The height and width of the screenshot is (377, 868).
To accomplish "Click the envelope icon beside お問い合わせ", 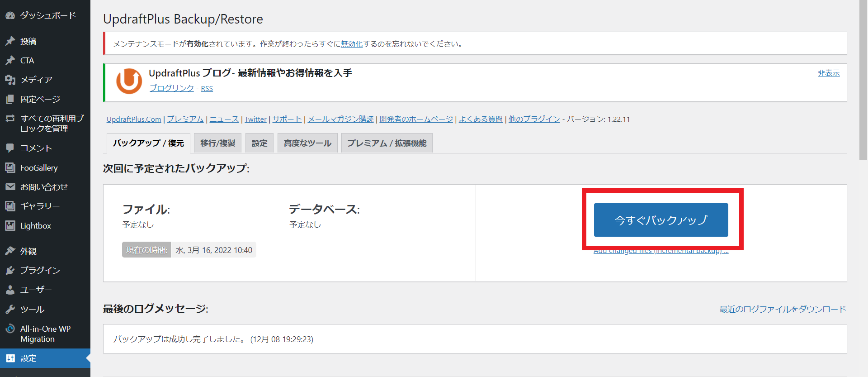I will pyautogui.click(x=10, y=186).
